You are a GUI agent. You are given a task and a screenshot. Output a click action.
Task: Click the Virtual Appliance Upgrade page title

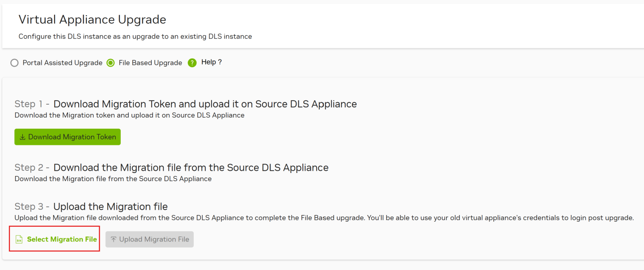pos(92,20)
